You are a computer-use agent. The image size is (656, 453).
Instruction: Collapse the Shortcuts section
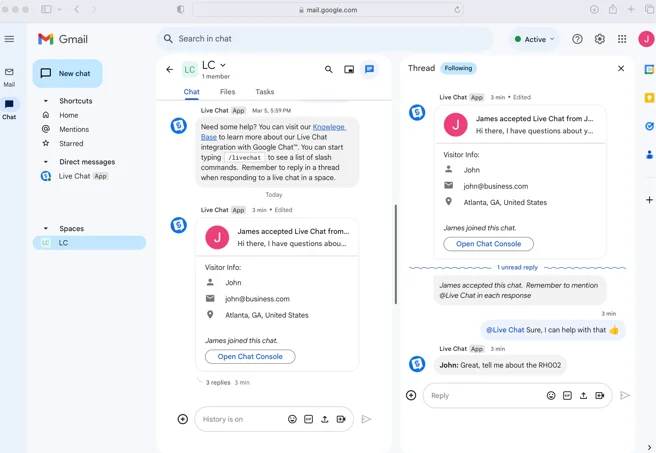point(46,101)
